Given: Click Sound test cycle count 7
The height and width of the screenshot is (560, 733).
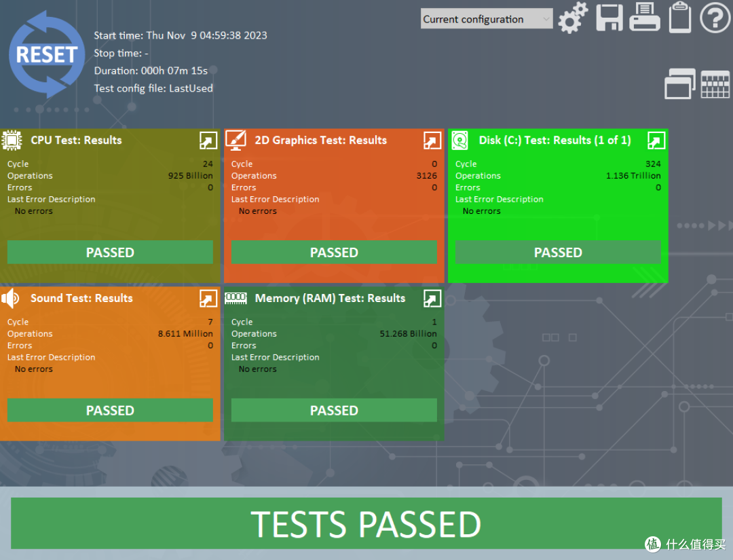Looking at the screenshot, I should [x=210, y=322].
